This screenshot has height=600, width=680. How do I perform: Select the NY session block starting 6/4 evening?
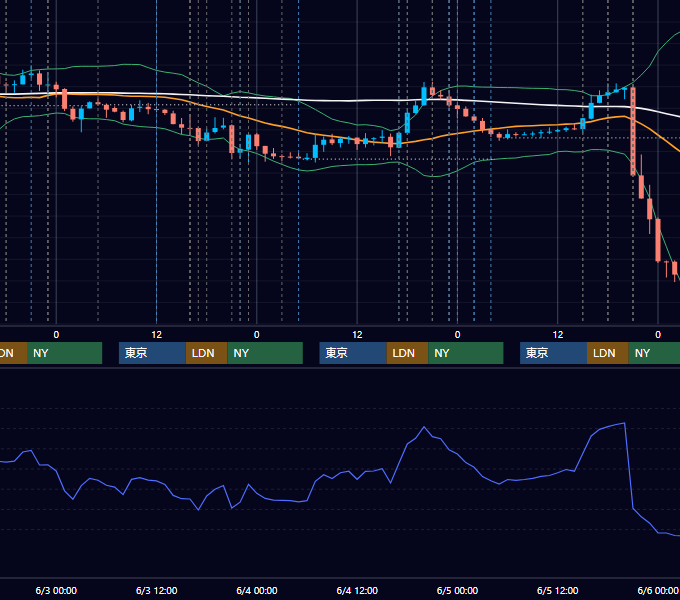466,353
